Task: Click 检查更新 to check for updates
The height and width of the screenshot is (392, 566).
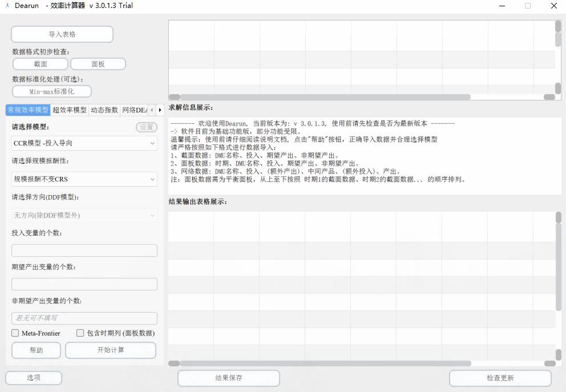Action: pos(500,378)
